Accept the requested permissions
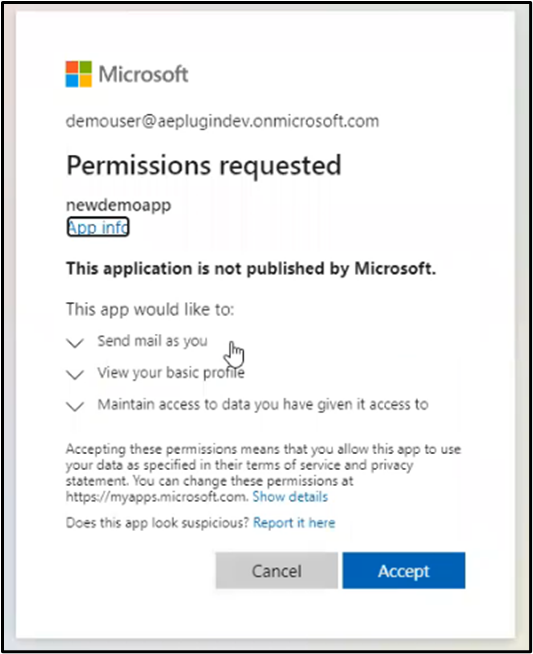533x654 pixels. click(404, 571)
